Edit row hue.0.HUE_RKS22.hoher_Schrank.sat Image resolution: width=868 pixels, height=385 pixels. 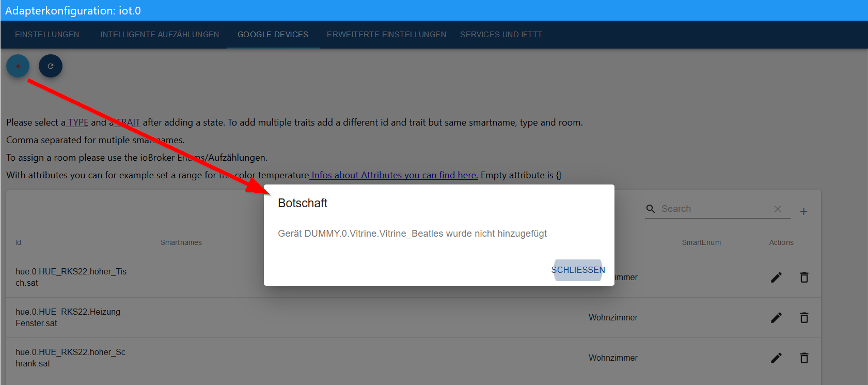click(776, 358)
